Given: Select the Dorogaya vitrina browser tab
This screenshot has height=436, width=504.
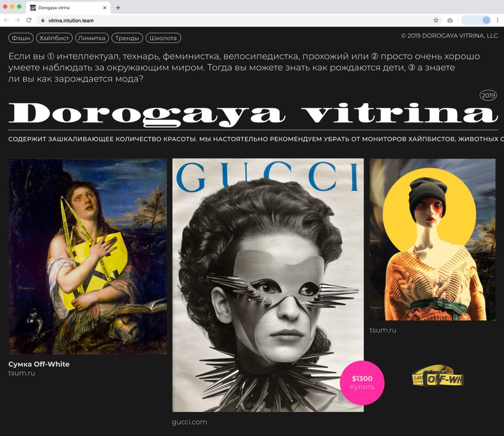Looking at the screenshot, I should pos(68,8).
